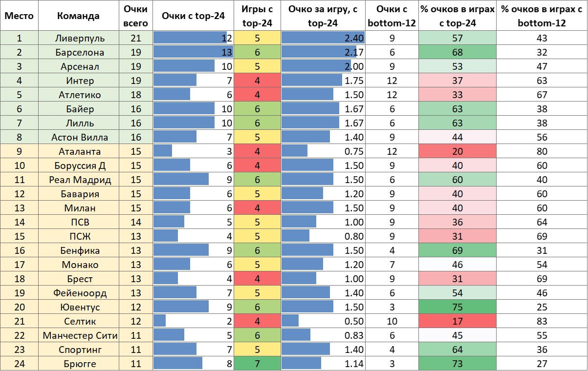The image size is (588, 371).
Task: Select Ювентус 75 percent green cell
Action: (x=457, y=307)
